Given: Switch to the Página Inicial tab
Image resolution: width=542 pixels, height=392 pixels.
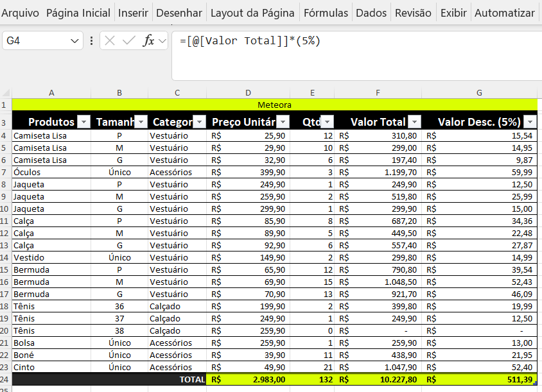Looking at the screenshot, I should (78, 13).
